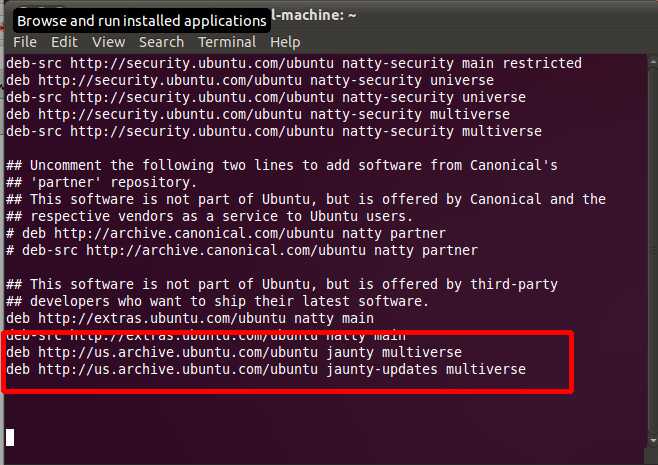Viewport: 658px width, 465px height.
Task: Click the terminal cursor block
Action: pyautogui.click(x=10, y=437)
